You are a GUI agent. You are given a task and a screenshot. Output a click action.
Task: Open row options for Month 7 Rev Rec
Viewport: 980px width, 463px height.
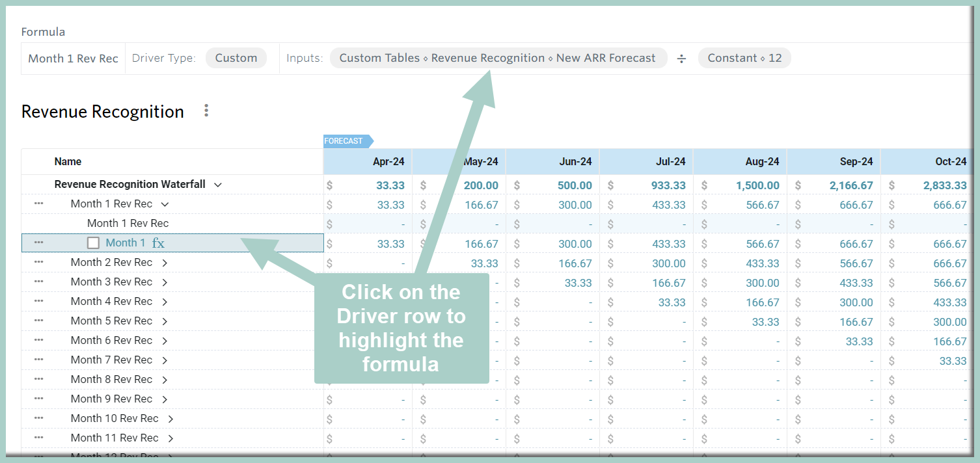point(39,360)
